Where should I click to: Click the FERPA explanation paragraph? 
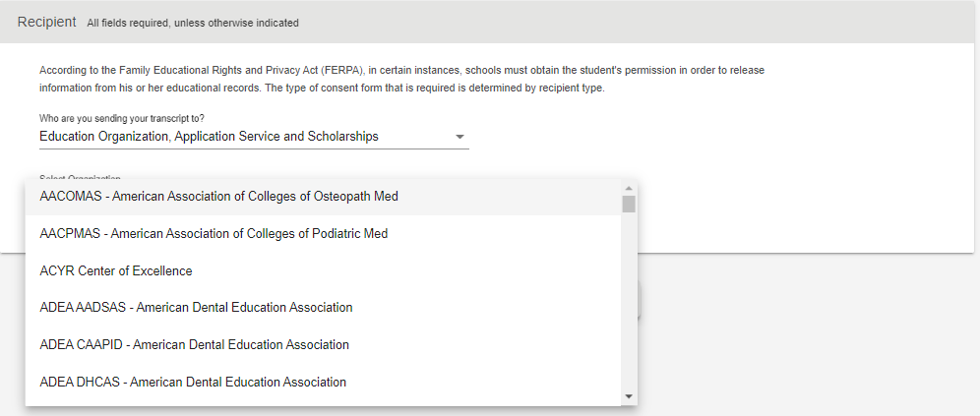401,80
